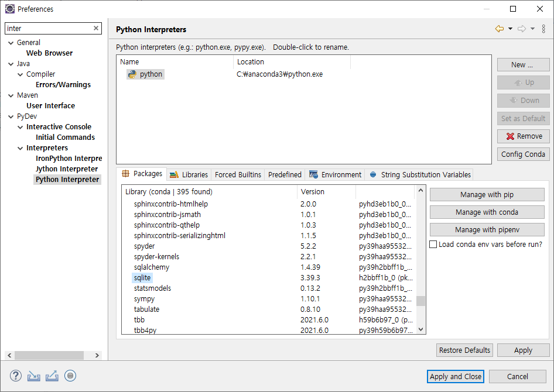Viewport: 554px width, 392px height.
Task: Click the package list scroll down arrow
Action: click(420, 329)
